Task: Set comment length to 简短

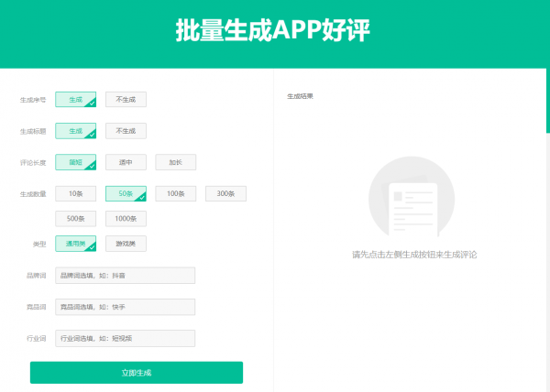Action: click(x=75, y=162)
